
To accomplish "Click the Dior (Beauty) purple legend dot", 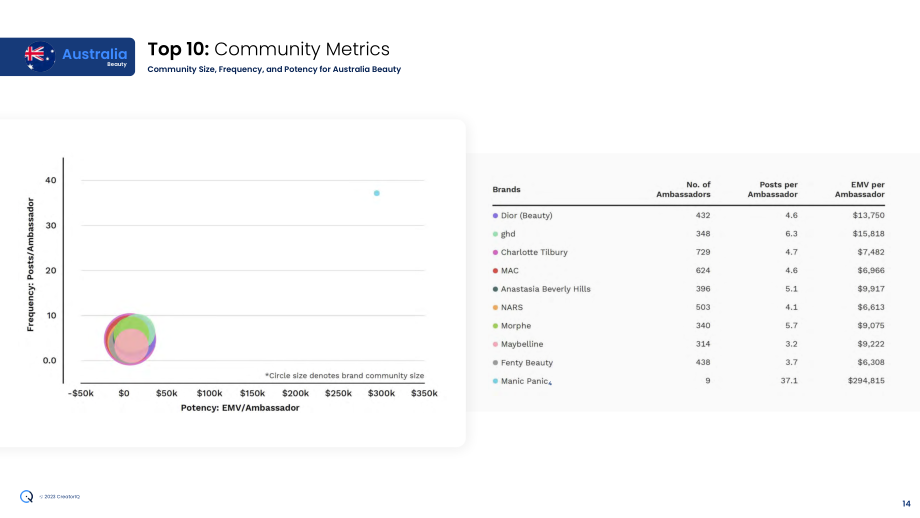I will point(495,216).
